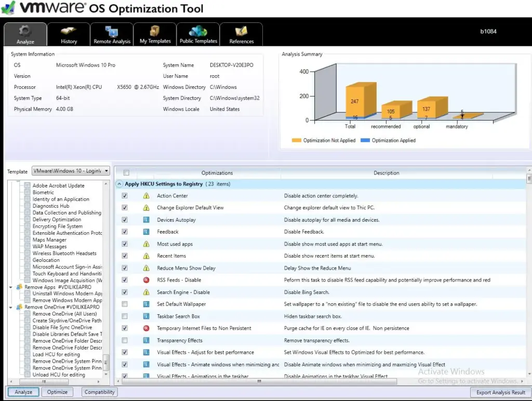Enable the Taskbar Search Box checkbox
Screen dimensions: 532x401
125,316
